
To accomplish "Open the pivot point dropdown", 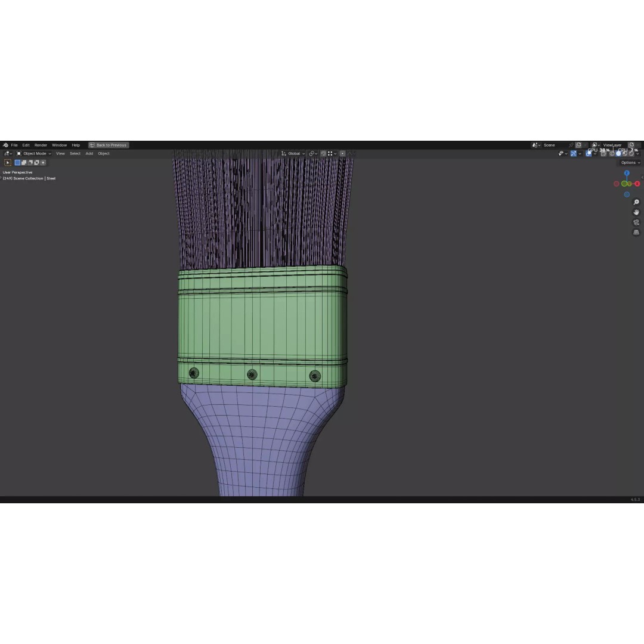I will 313,154.
